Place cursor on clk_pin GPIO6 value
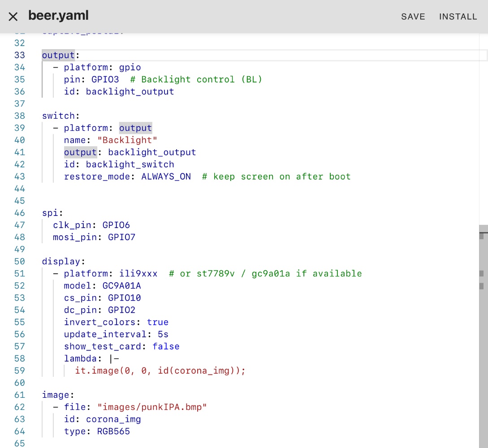This screenshot has width=488, height=448. click(x=116, y=225)
